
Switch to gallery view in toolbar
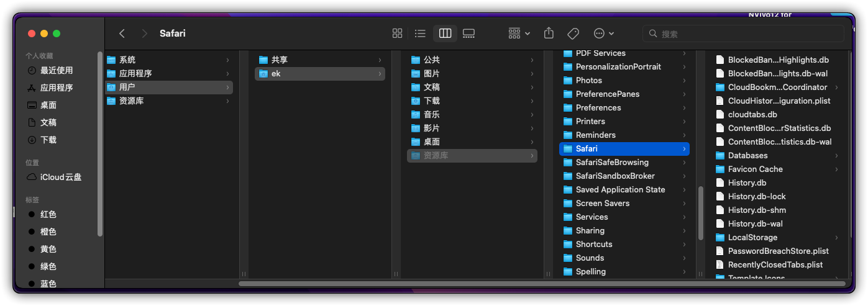(x=468, y=34)
